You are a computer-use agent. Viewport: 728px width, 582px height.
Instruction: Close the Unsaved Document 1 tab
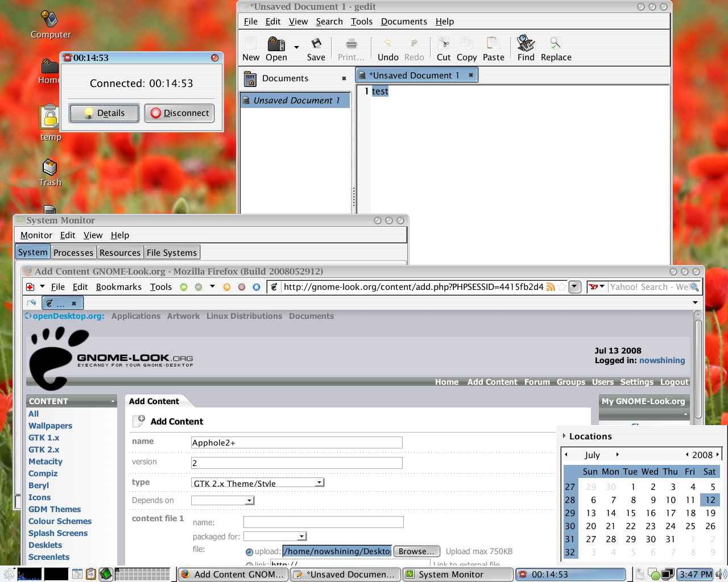point(470,75)
